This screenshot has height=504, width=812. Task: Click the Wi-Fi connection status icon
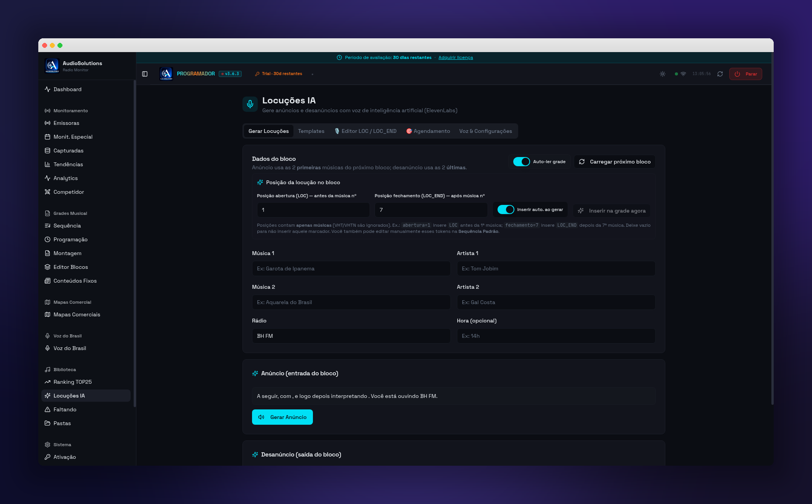[683, 74]
